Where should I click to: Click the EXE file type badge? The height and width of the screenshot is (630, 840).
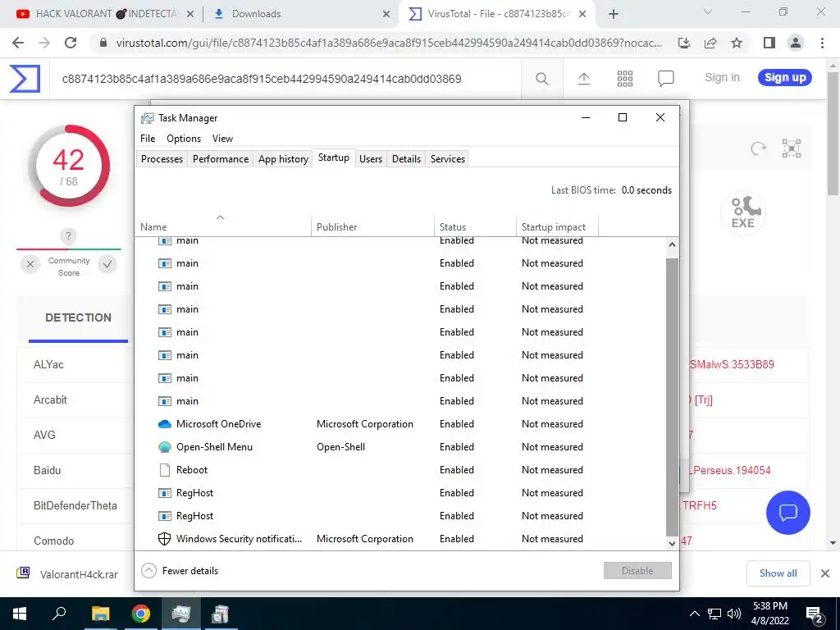click(743, 212)
